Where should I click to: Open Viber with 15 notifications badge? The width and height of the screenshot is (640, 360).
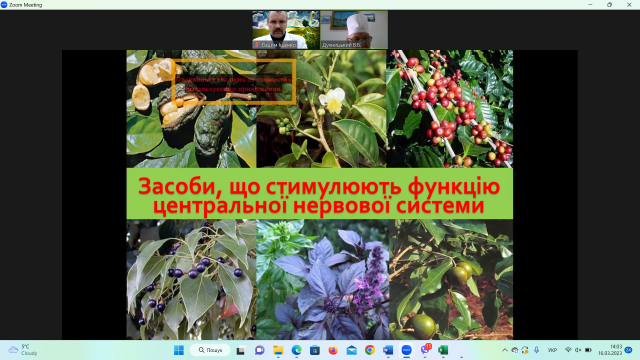425,350
